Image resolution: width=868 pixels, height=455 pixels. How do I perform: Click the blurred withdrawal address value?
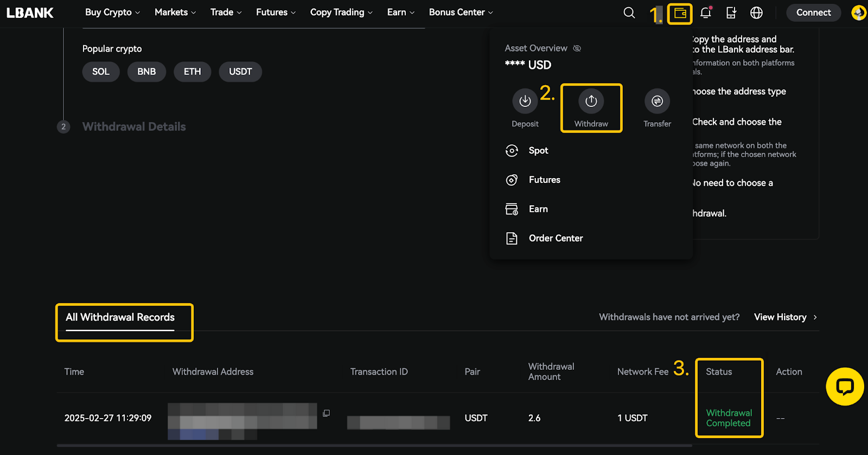(242, 421)
